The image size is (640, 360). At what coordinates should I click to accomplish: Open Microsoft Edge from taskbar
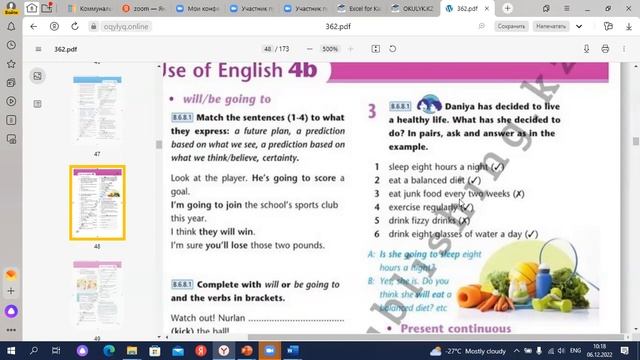(109, 351)
